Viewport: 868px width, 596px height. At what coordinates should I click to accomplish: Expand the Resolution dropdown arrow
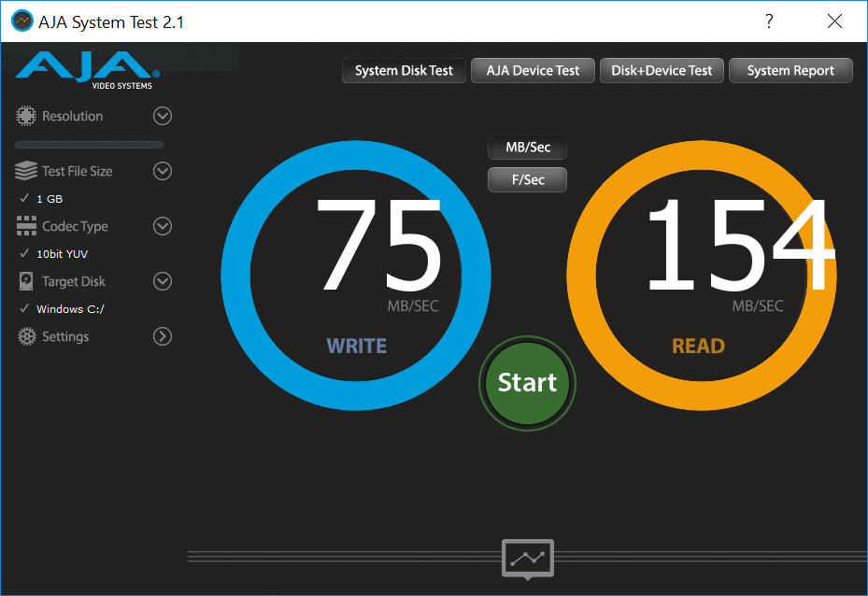pos(163,116)
